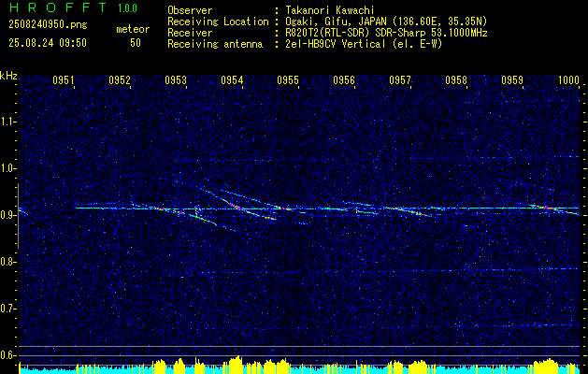Click the 0955 time marker
588x374 pixels.
point(288,79)
